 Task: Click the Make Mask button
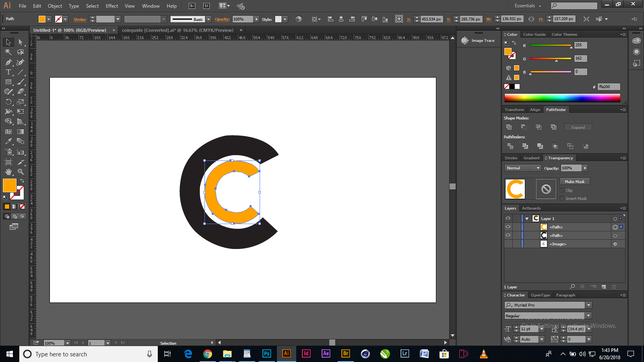(574, 182)
